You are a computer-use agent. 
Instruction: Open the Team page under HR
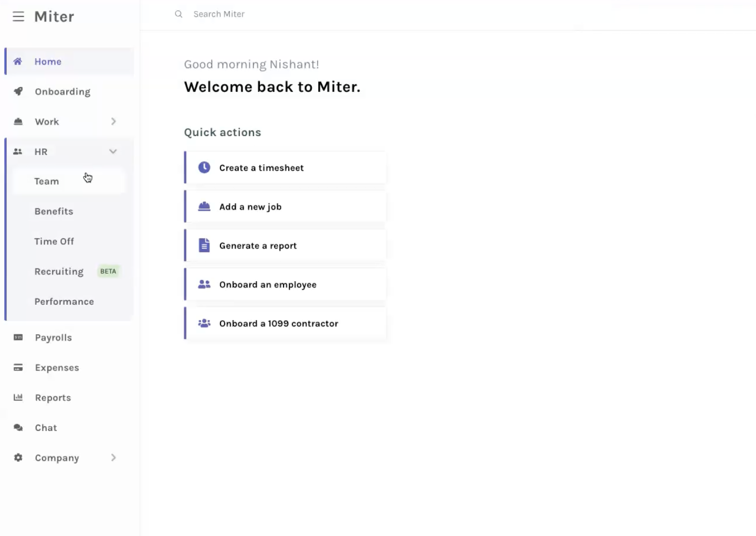tap(69, 181)
